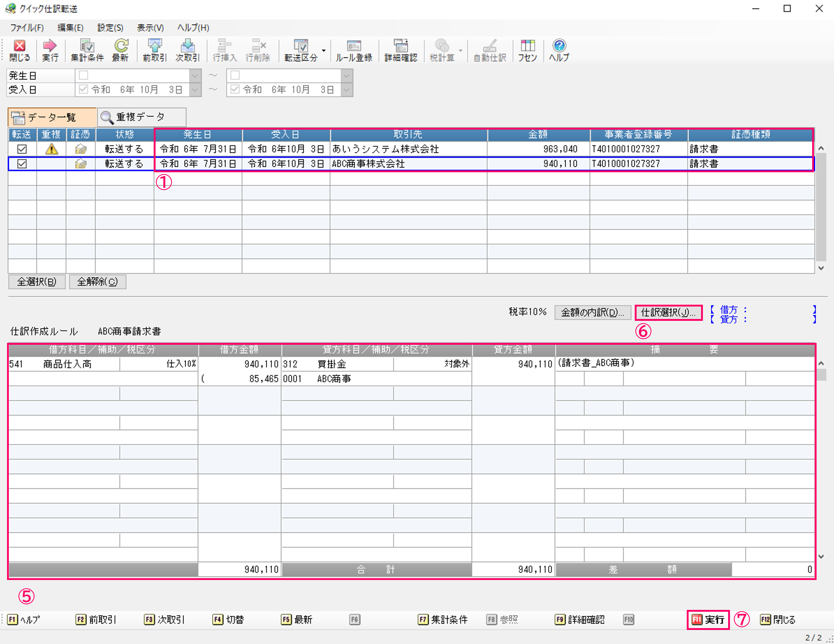Open the 発生日 end date dropdown
Viewport: 834px width, 644px height.
tap(346, 75)
